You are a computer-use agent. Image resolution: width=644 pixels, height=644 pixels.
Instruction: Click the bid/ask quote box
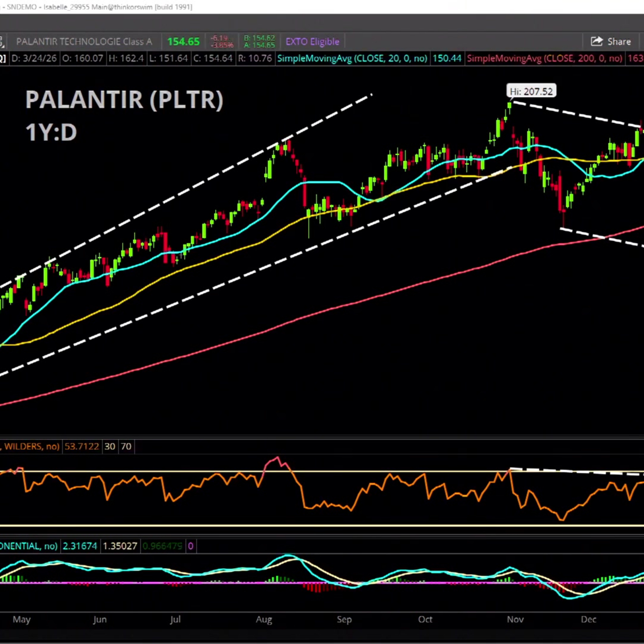tap(259, 42)
